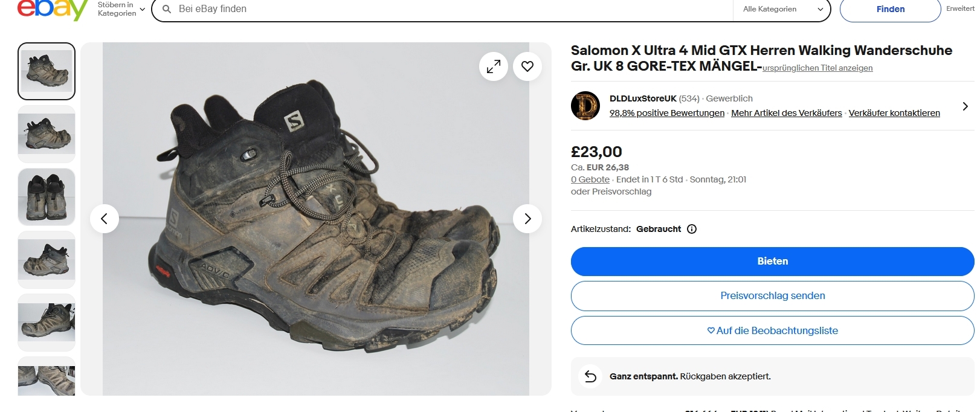This screenshot has height=412, width=980.
Task: Add item to Beobachtungsliste
Action: click(x=772, y=330)
